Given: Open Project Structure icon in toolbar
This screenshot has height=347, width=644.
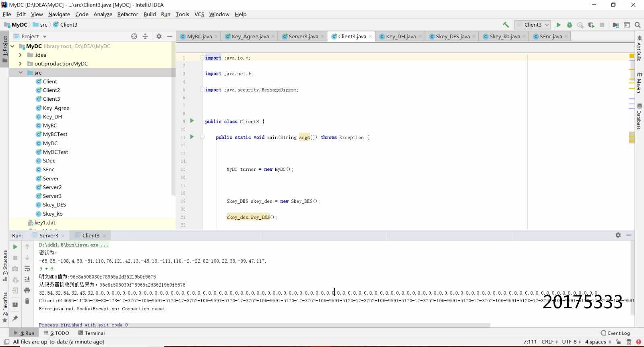Looking at the screenshot, I should pos(616,25).
